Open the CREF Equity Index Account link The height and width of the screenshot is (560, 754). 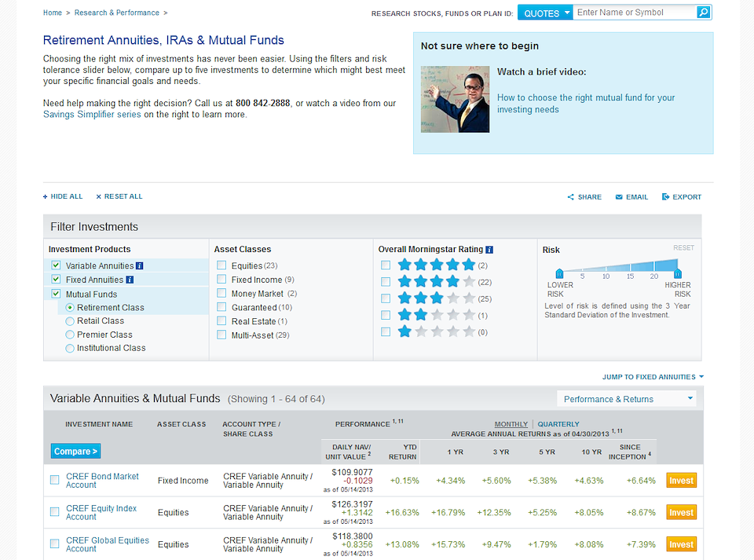(101, 512)
